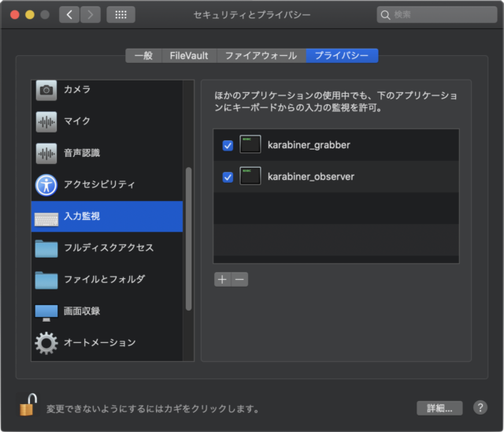Click the padlock to prevent changes
The width and height of the screenshot is (504, 432).
point(28,404)
